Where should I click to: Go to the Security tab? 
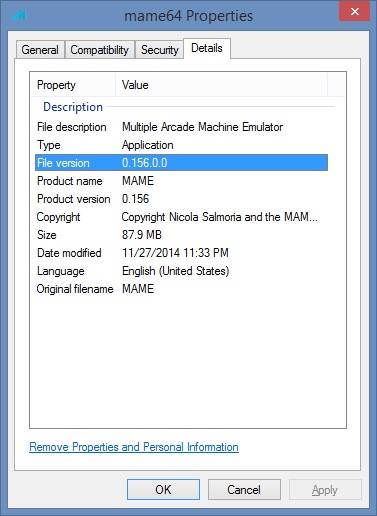[159, 50]
